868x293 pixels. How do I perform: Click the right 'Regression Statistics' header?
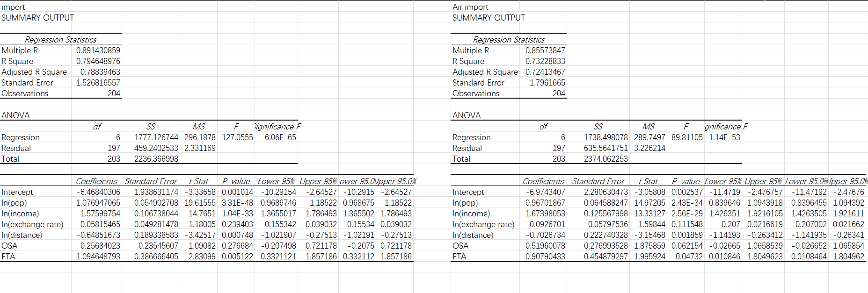(509, 40)
